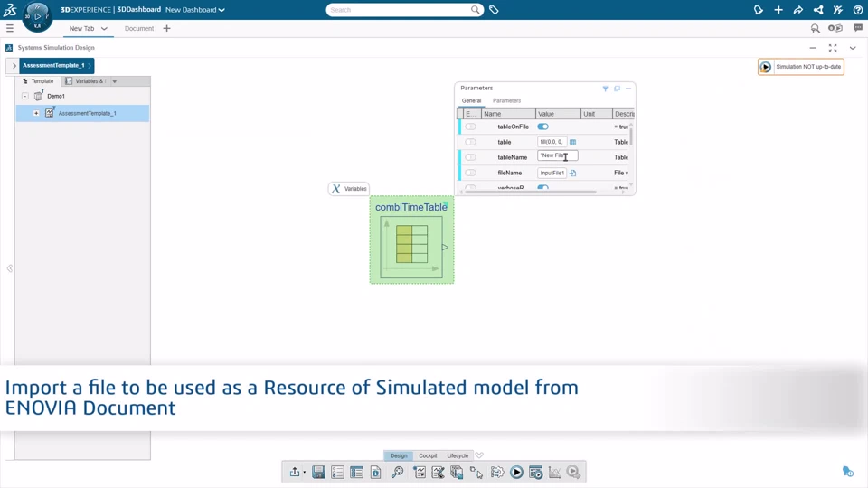The height and width of the screenshot is (488, 868).
Task: Click import file icon beside fileName
Action: [x=573, y=174]
